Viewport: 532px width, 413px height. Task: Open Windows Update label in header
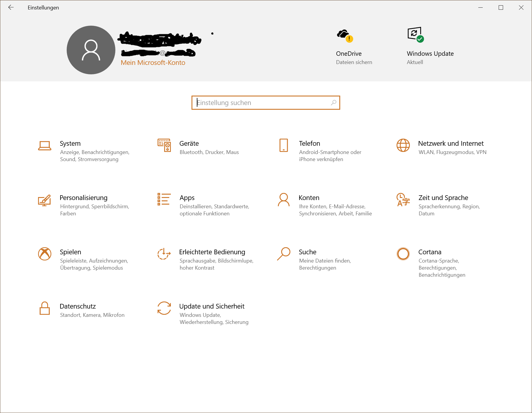pos(430,53)
